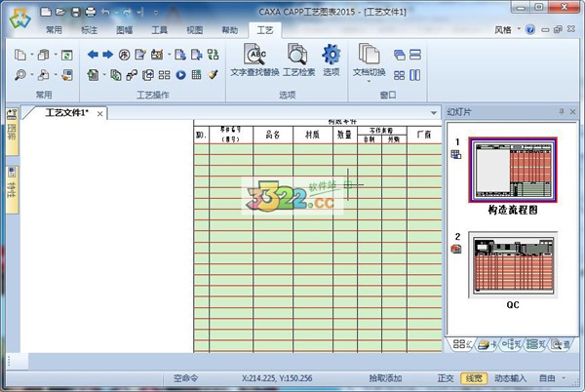This screenshot has width=585, height=392.
Task: Click the cascade windows icon in 窗口 group
Action: click(x=399, y=56)
